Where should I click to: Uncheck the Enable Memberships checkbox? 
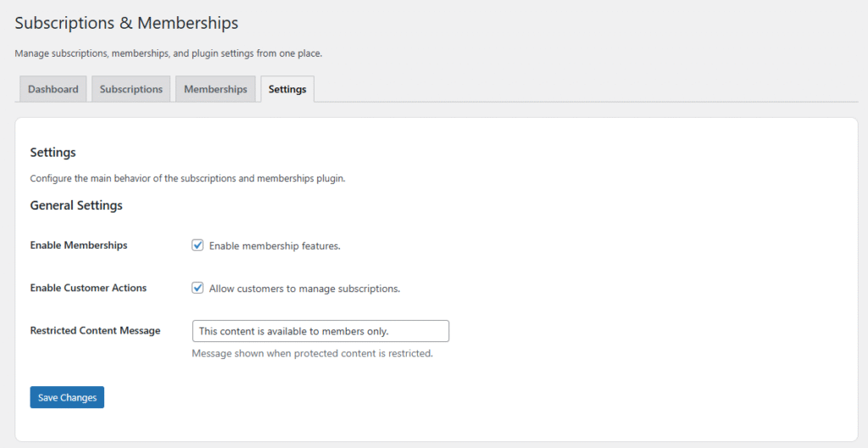(198, 245)
